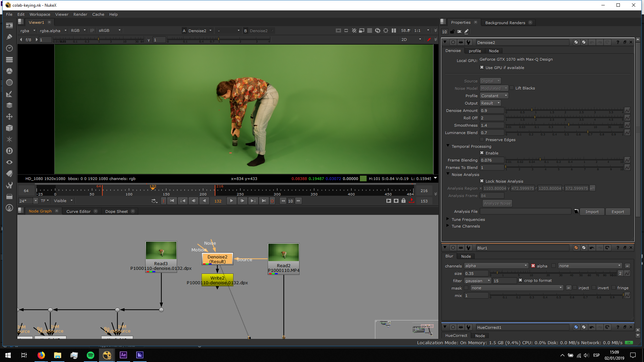
Task: Open the Profile Constant dropdown
Action: tap(494, 96)
